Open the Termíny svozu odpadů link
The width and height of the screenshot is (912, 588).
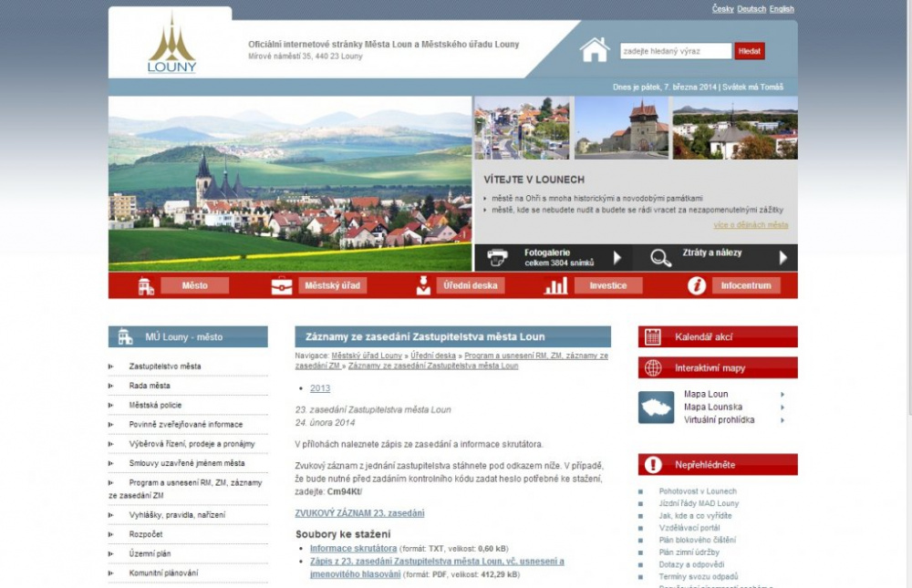[698, 577]
